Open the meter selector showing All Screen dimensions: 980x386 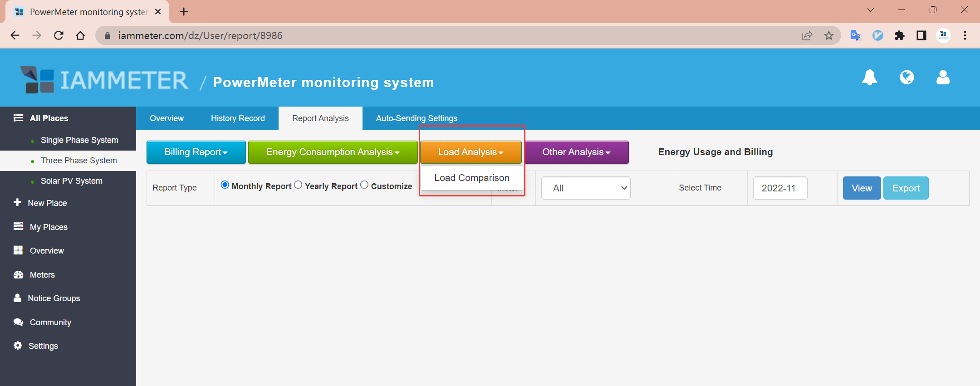pos(586,188)
